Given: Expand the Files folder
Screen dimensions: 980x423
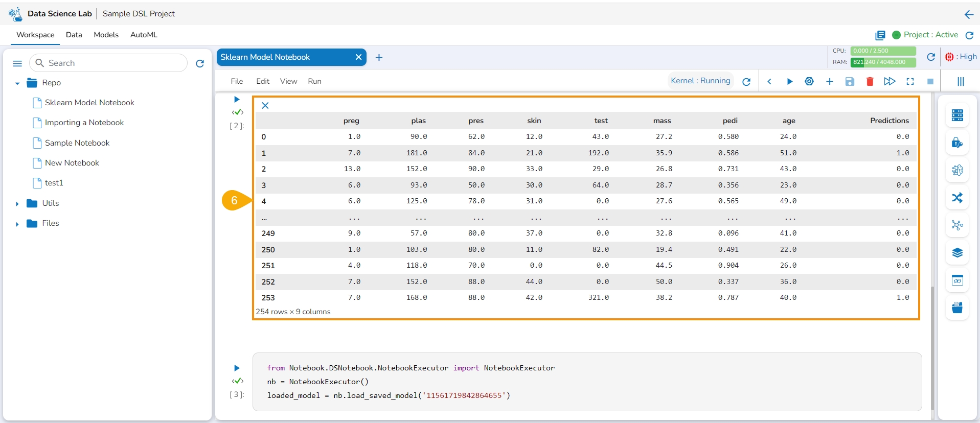Looking at the screenshot, I should [x=17, y=224].
